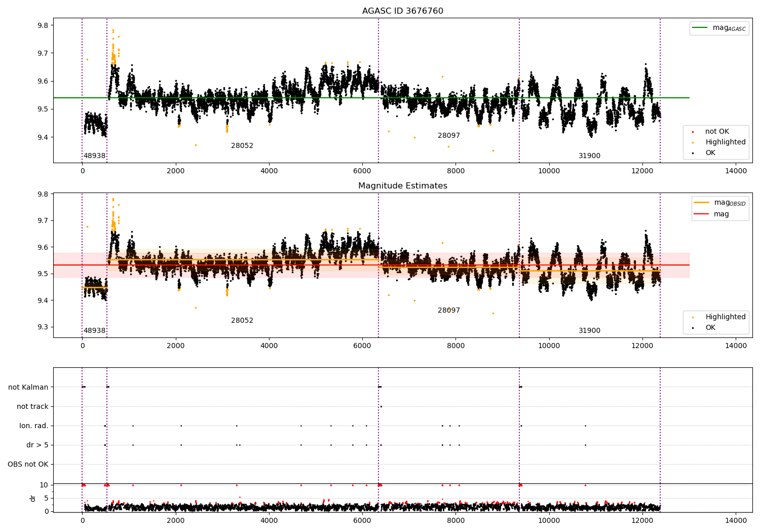760x532 pixels.
Task: Click the '5' tick on the dr axis
Action: coord(47,498)
